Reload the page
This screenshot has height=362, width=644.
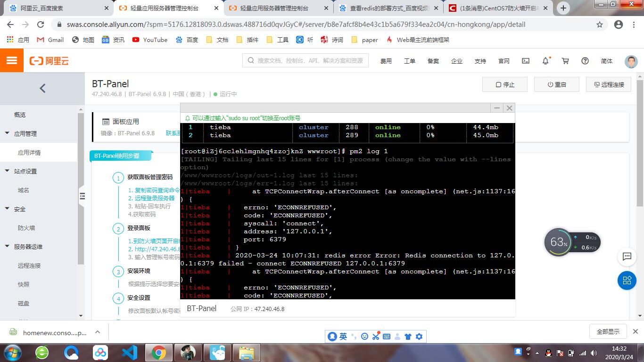point(41,25)
